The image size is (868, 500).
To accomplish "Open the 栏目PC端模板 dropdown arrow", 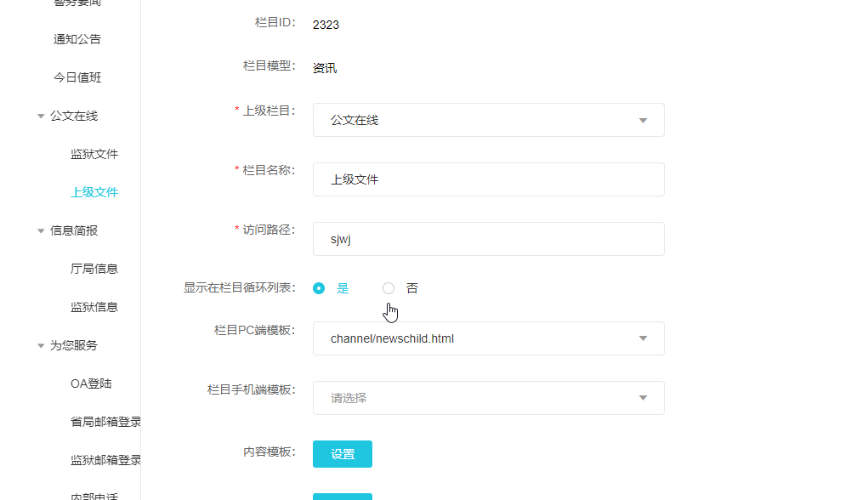I will coord(643,338).
